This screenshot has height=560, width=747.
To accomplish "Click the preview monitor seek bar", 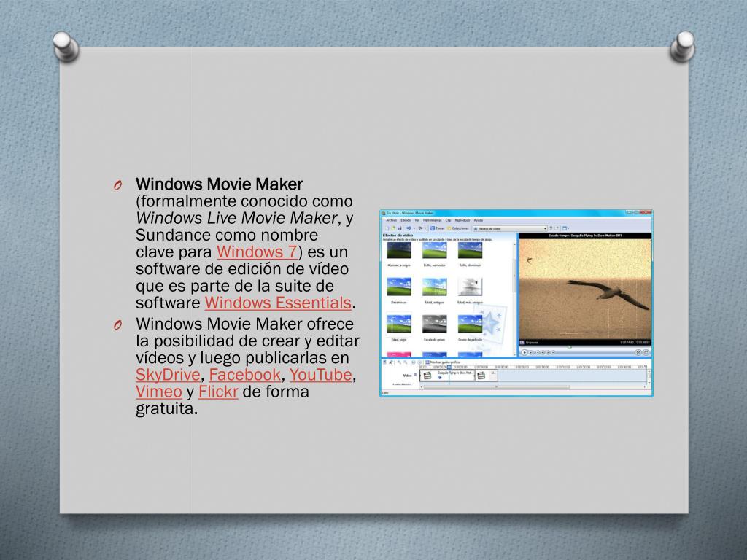I will click(x=584, y=347).
